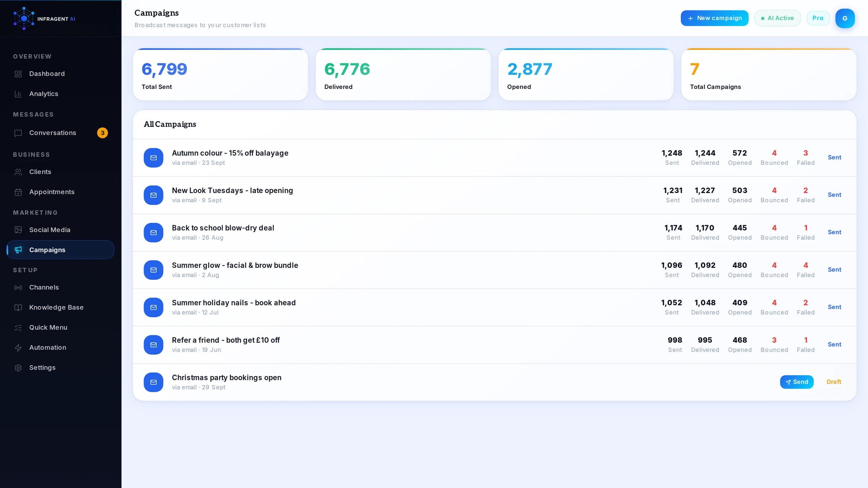
Task: Click Draft status on Christmas party row
Action: click(834, 382)
